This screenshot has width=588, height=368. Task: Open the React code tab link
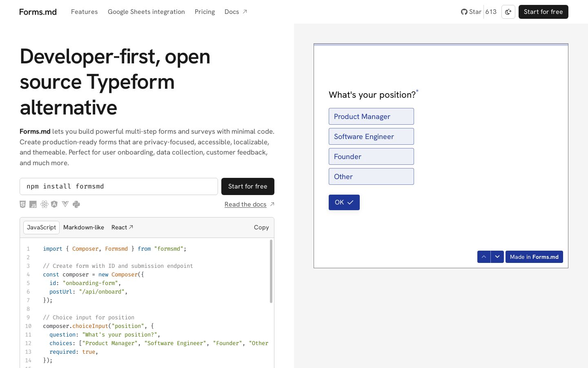tap(122, 227)
